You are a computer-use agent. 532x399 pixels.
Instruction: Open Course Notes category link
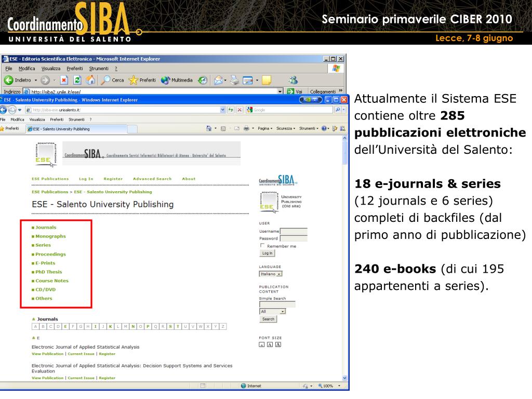pos(52,281)
